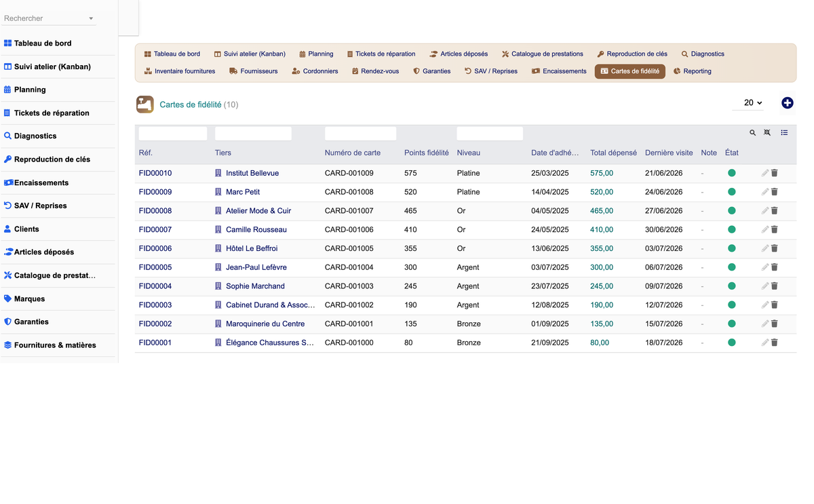This screenshot has width=814, height=504.
Task: Switch to the Planning top tab
Action: point(316,54)
